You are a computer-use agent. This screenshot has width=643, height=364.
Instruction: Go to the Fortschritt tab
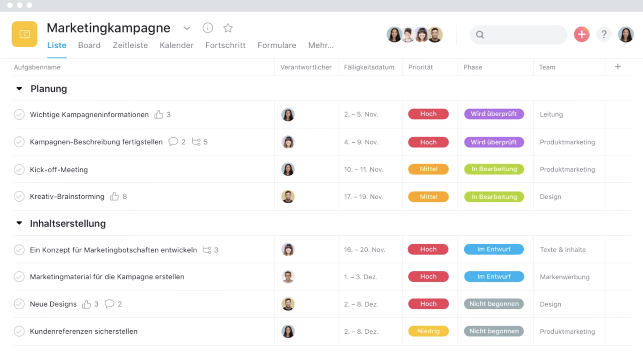(225, 45)
